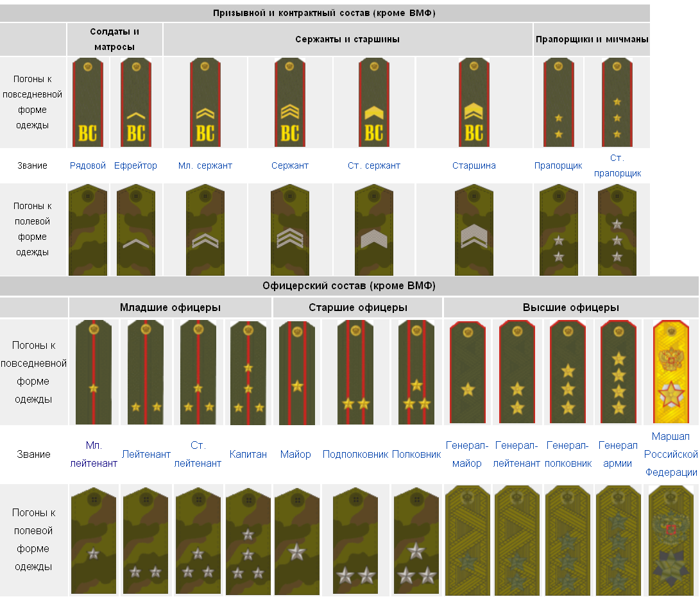Open the Ст. сержант link
The height and width of the screenshot is (597, 700).
pyautogui.click(x=373, y=165)
